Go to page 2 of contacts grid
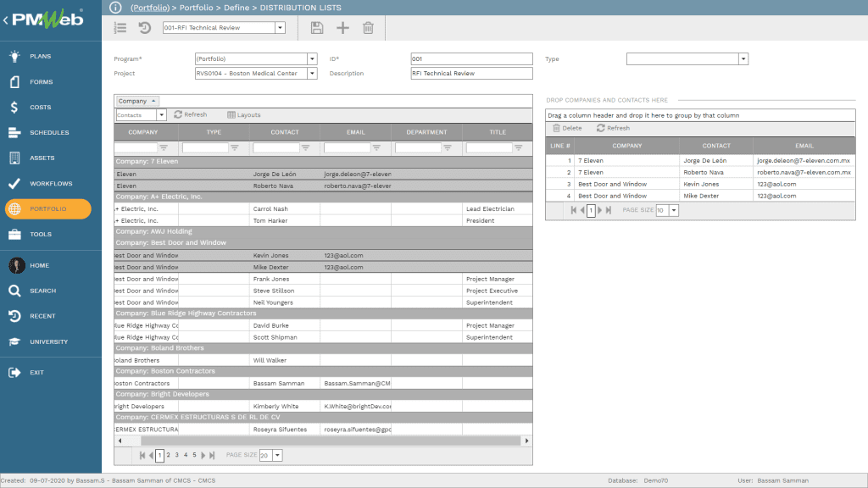The height and width of the screenshot is (488, 868). pyautogui.click(x=169, y=455)
